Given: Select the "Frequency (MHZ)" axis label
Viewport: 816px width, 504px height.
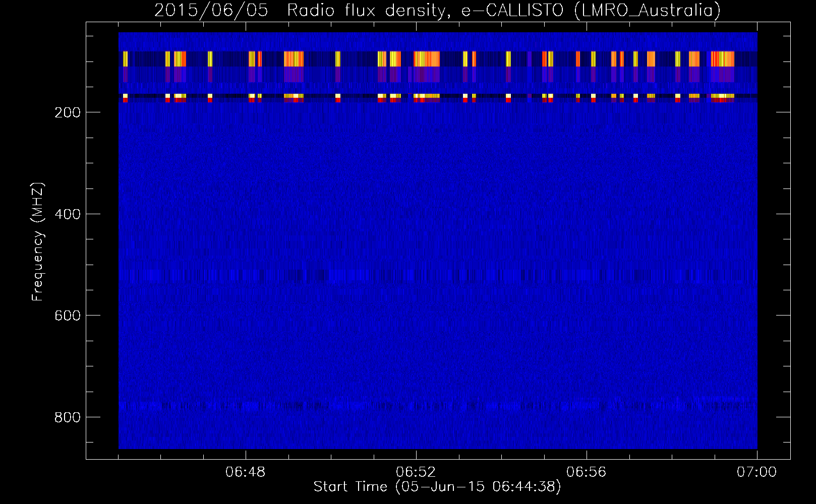Looking at the screenshot, I should (38, 242).
